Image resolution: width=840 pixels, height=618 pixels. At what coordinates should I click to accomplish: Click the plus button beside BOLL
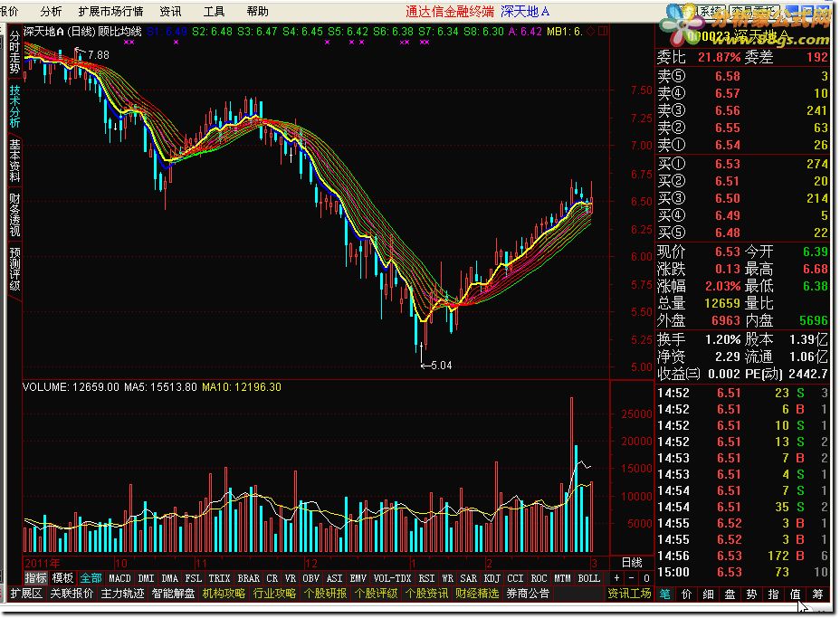pos(617,578)
